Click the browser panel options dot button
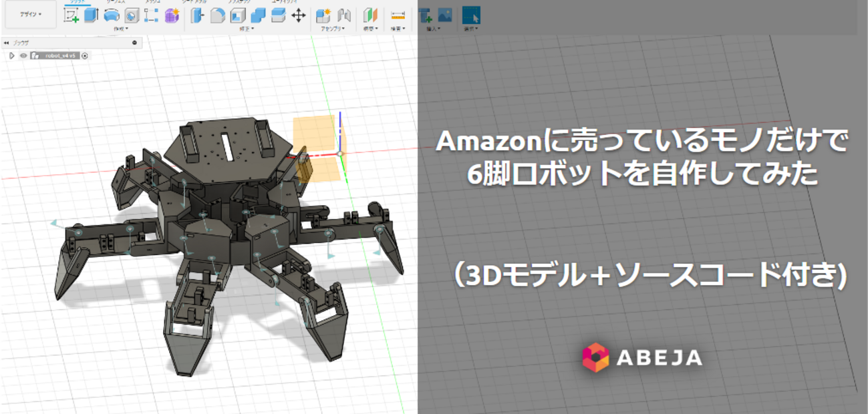 click(134, 42)
